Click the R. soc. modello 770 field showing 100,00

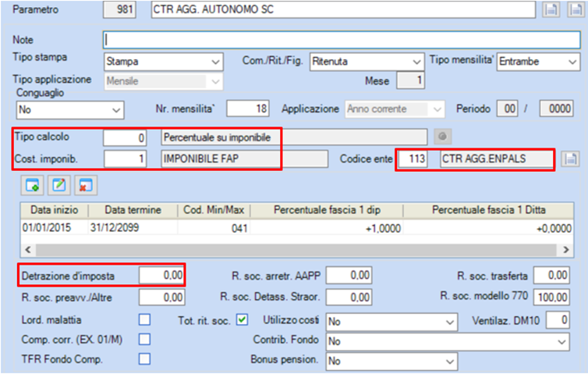[x=551, y=297]
